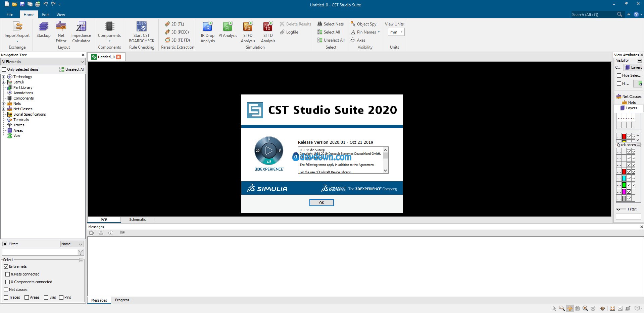This screenshot has width=644, height=313.
Task: Launch the Net Editor
Action: [61, 32]
